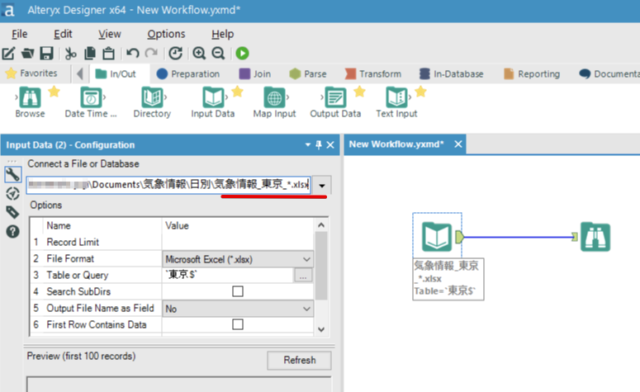The width and height of the screenshot is (640, 392).
Task: Close the Configuration panel
Action: click(331, 145)
